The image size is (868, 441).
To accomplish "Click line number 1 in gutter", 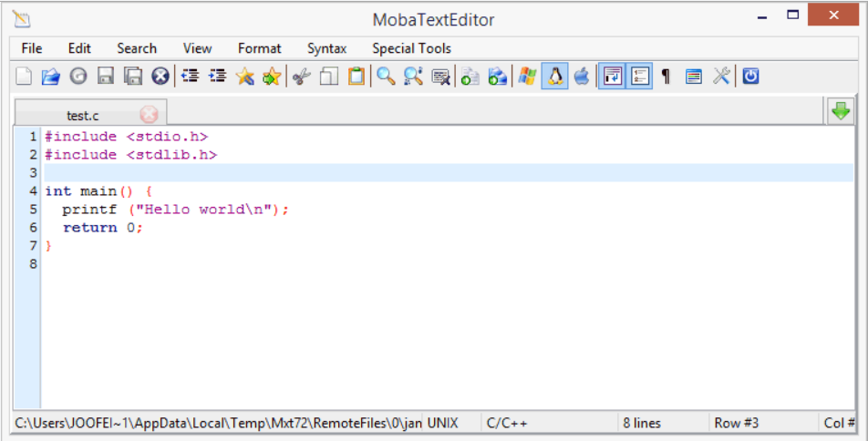I will coord(33,136).
